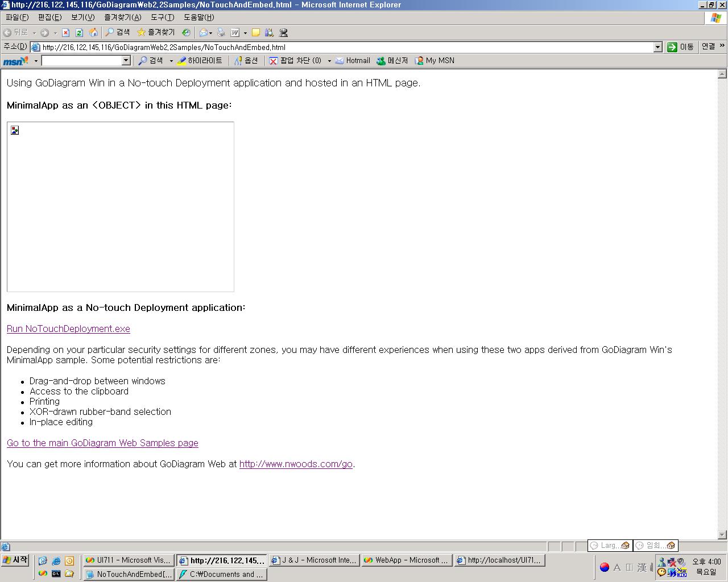Click the scroll down arrow of page scrollbar

point(722,535)
